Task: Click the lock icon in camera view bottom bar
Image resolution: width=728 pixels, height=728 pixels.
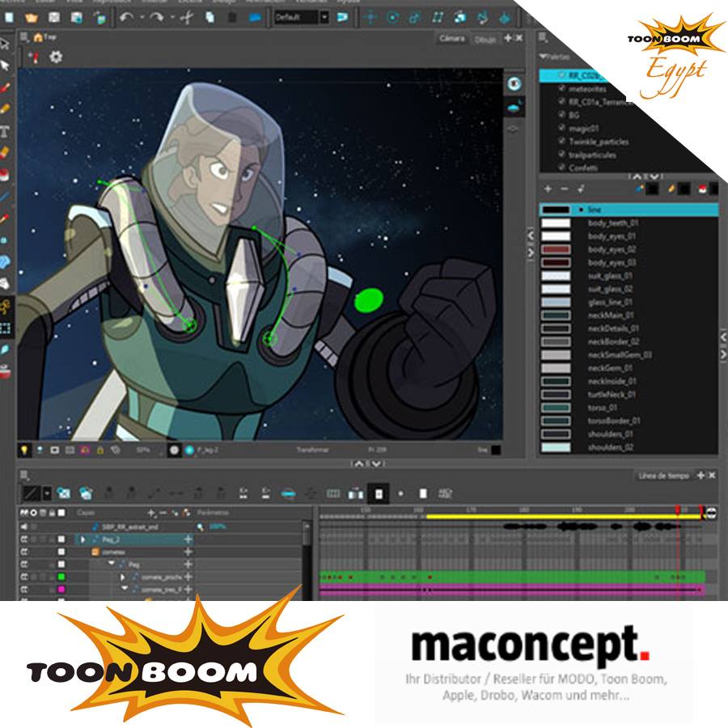Action: (99, 450)
